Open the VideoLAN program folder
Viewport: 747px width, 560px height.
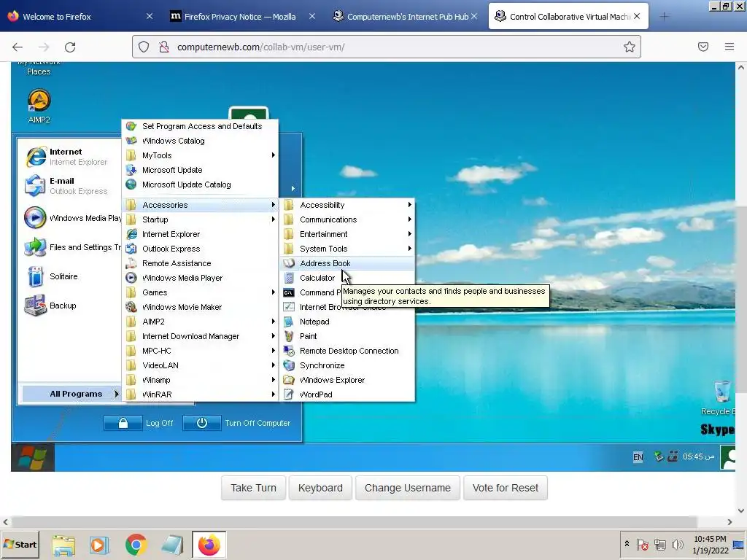coord(201,365)
